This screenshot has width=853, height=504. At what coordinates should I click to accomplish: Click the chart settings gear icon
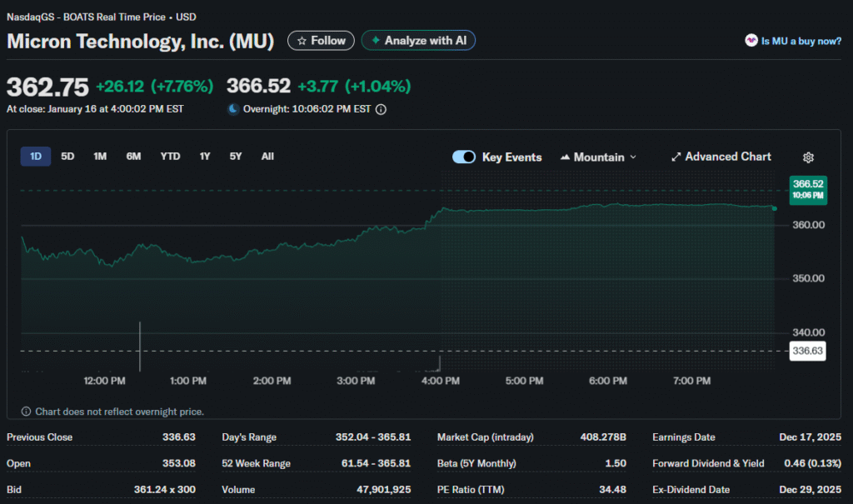[808, 157]
